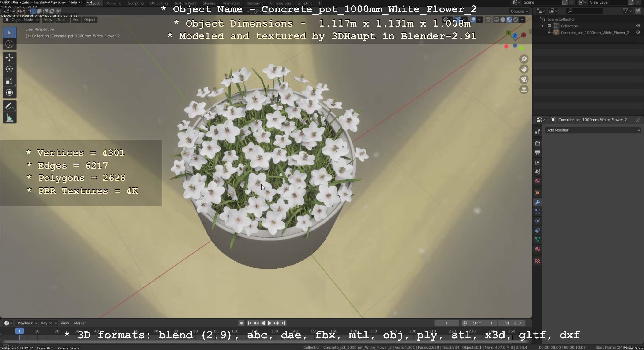Open the Output properties tab

click(538, 153)
